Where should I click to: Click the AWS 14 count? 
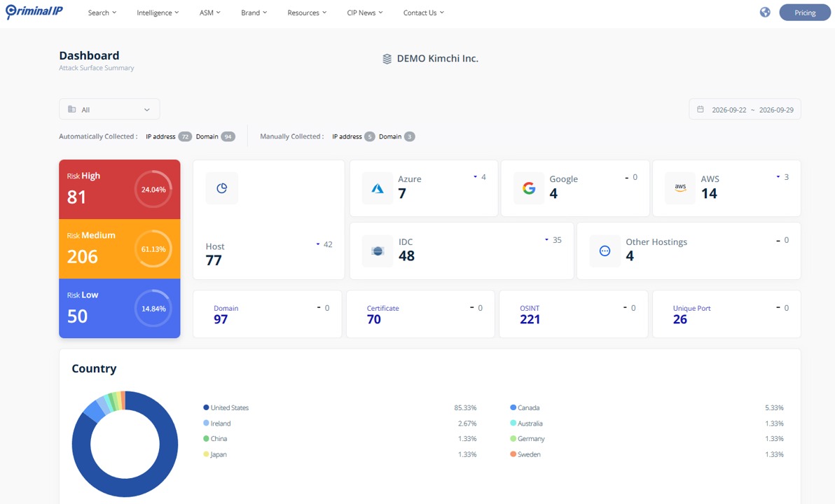pyautogui.click(x=709, y=194)
